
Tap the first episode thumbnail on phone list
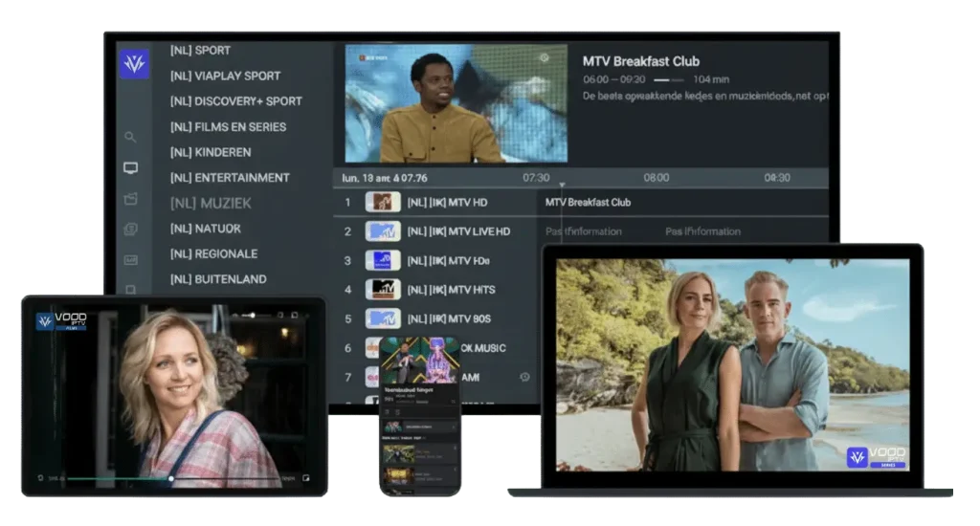coord(398,453)
